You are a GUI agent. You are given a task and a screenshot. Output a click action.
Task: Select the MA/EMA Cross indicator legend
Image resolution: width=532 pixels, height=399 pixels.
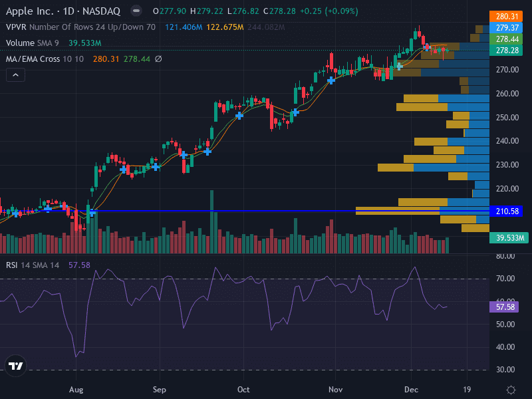point(45,59)
